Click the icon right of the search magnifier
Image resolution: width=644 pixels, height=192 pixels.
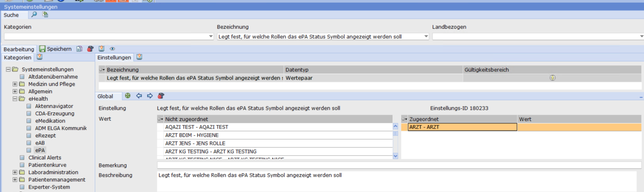coord(45,15)
